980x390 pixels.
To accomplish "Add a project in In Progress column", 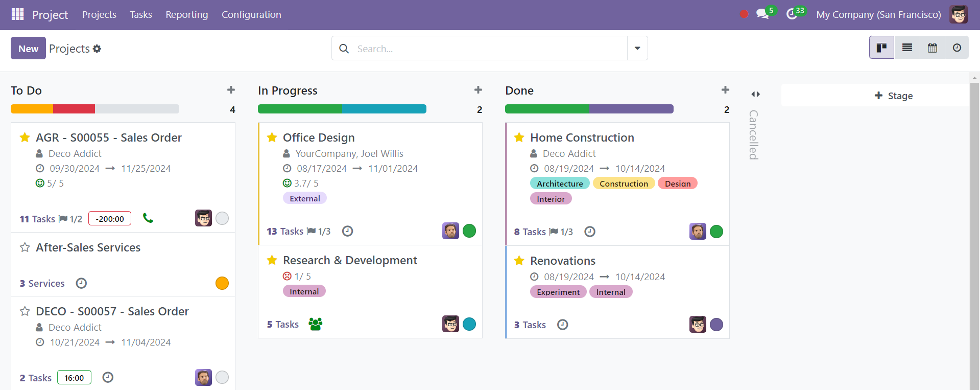I will (478, 90).
